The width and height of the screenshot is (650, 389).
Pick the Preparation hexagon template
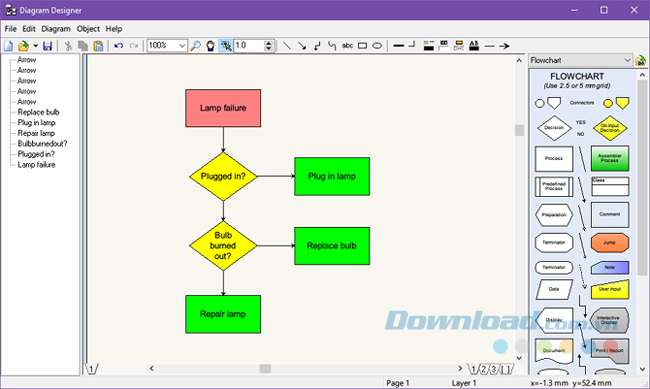554,215
